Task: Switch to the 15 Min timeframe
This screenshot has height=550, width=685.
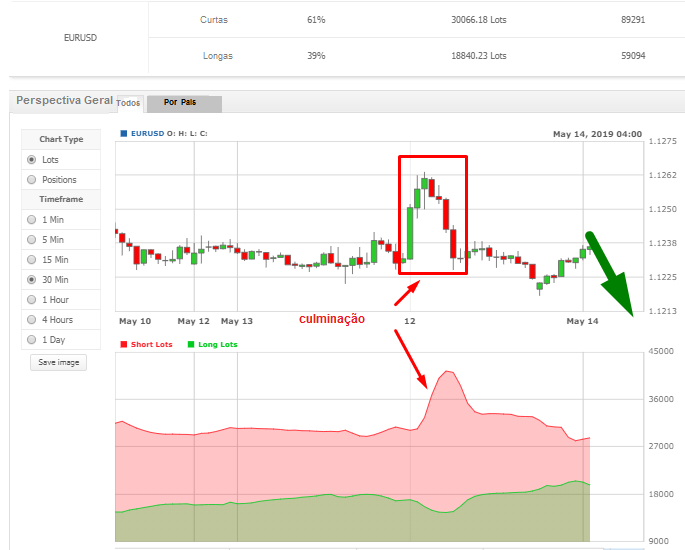Action: tap(32, 260)
